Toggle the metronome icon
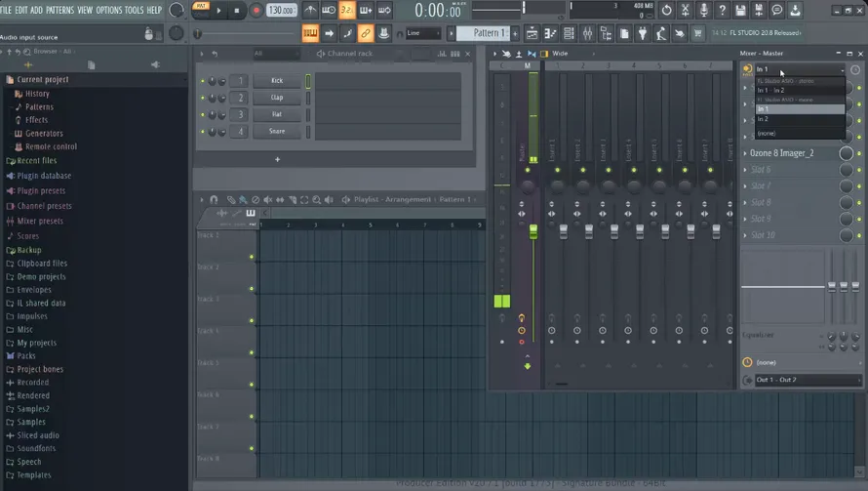This screenshot has width=868, height=491. click(310, 10)
